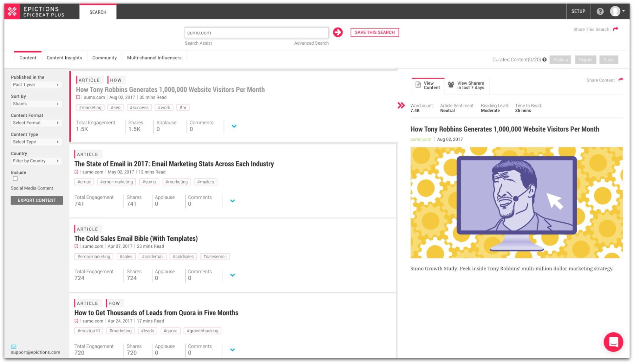This screenshot has height=364, width=634.
Task: Click the Share This Search arrow icon
Action: [x=616, y=29]
